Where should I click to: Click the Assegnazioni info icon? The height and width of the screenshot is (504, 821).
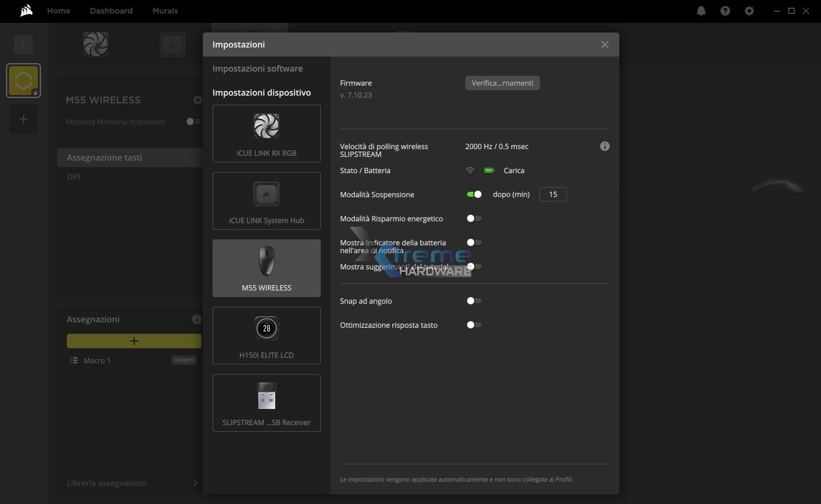tap(196, 319)
